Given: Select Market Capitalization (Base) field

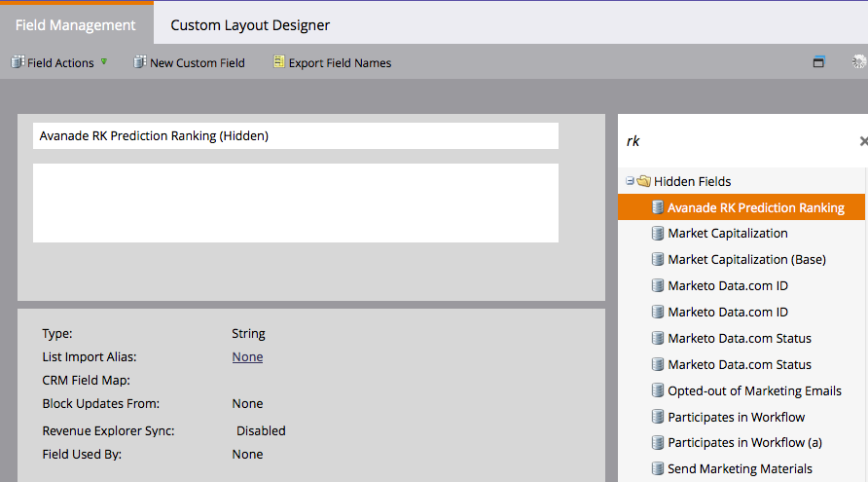Looking at the screenshot, I should point(746,260).
